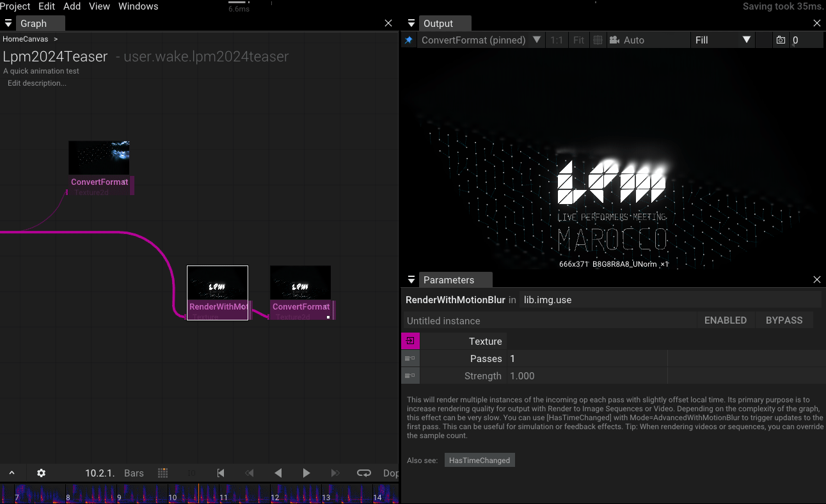This screenshot has width=826, height=504.
Task: Toggle BYPASS for RenderWithMotionBlur
Action: [784, 320]
